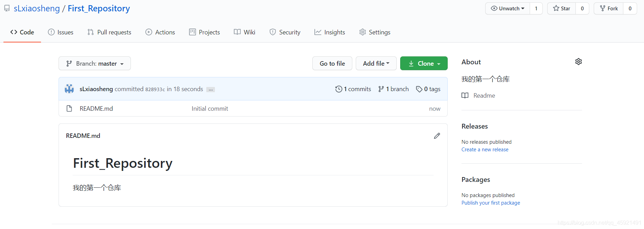Click the watchers count 1
Screen dimensions: 644x229
click(536, 9)
